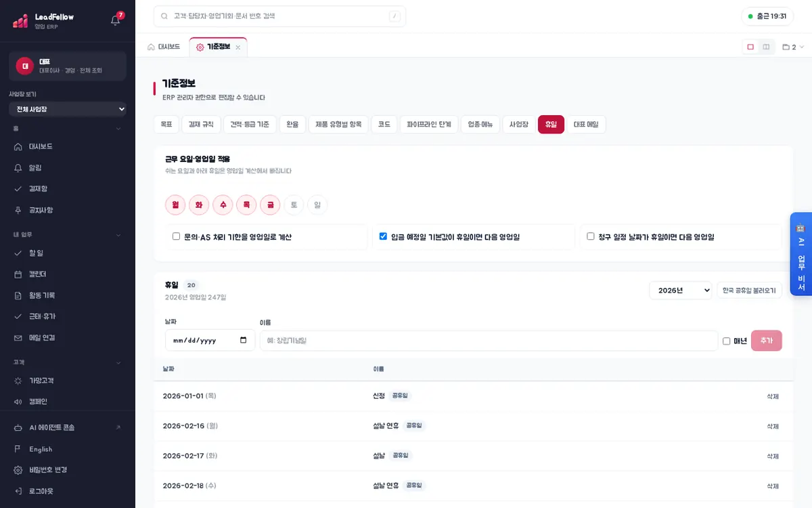Open the date picker calendar icon
The height and width of the screenshot is (508, 812).
(x=244, y=340)
